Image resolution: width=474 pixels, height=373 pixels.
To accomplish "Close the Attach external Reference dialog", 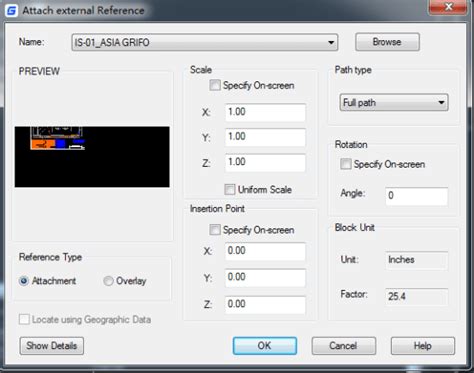I will pos(448,7).
